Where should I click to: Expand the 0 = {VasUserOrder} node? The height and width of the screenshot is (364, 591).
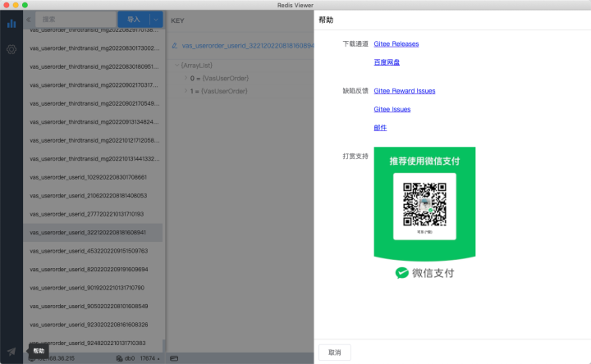point(186,78)
